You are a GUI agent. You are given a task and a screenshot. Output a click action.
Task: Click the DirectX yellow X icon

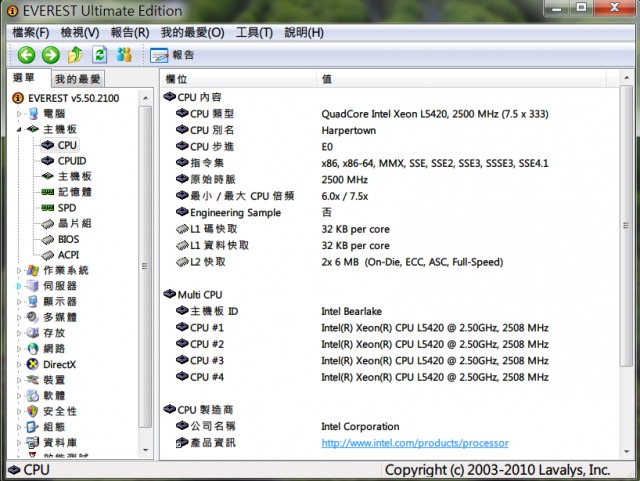pos(33,364)
